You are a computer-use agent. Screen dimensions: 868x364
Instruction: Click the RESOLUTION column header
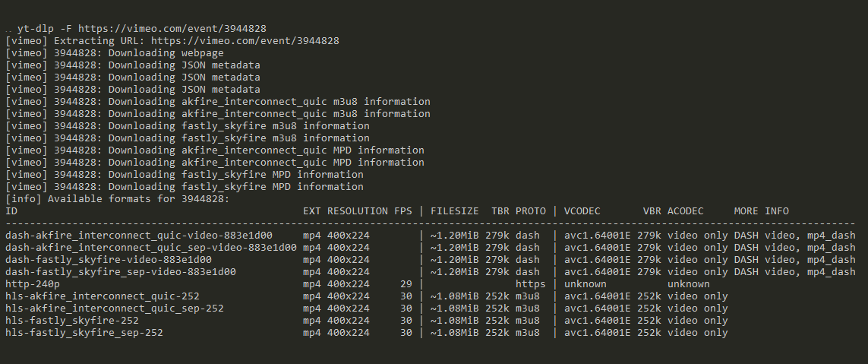(x=358, y=210)
